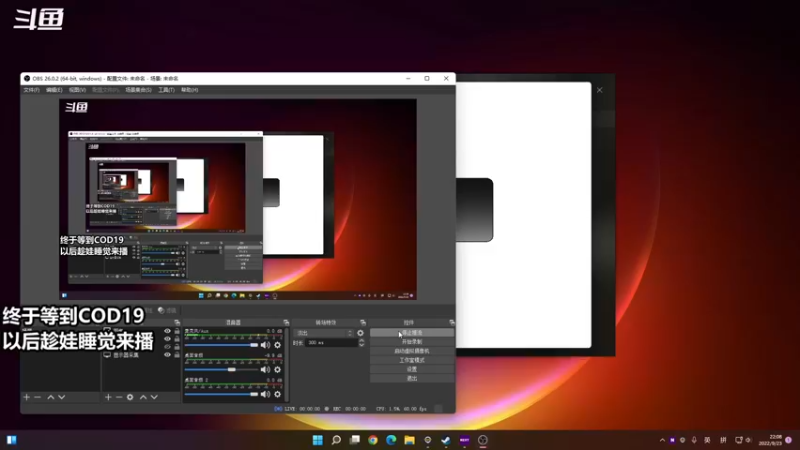The height and width of the screenshot is (450, 800).
Task: Switch on 工作室模式 studio mode
Action: click(x=412, y=360)
